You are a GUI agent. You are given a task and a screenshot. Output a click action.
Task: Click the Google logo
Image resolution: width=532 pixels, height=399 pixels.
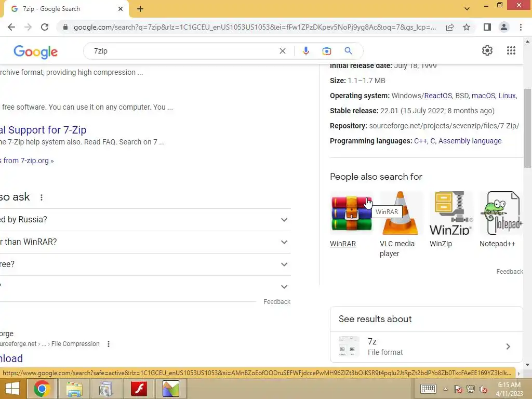(x=36, y=51)
